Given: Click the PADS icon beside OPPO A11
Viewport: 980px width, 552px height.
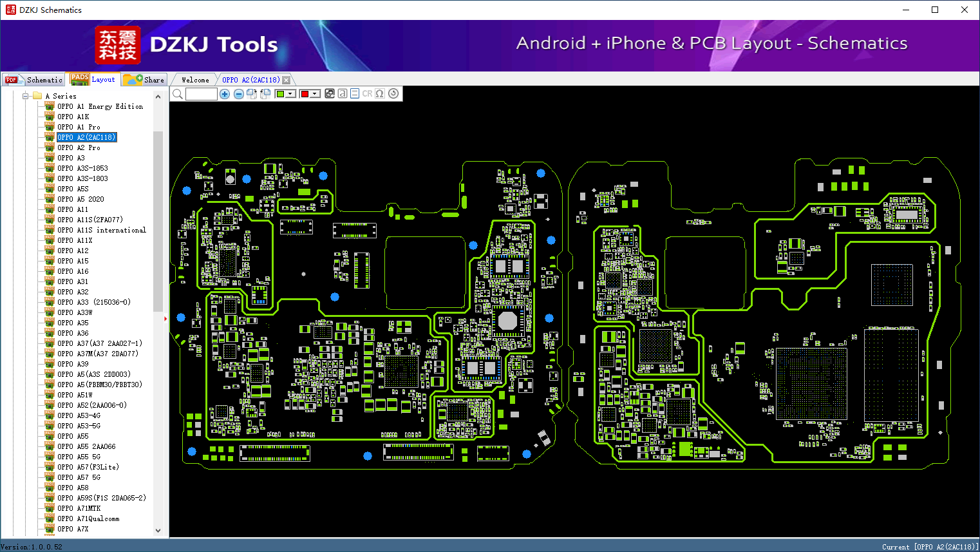Looking at the screenshot, I should (50, 209).
